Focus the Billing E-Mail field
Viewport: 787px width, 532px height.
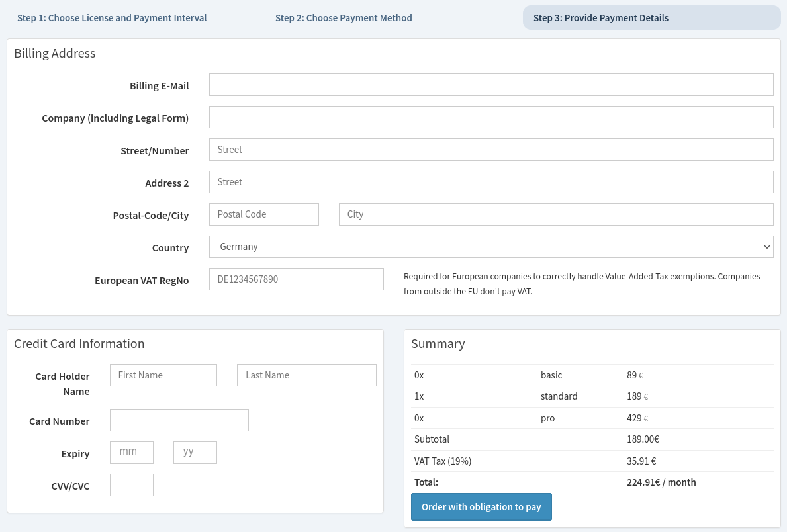[491, 85]
